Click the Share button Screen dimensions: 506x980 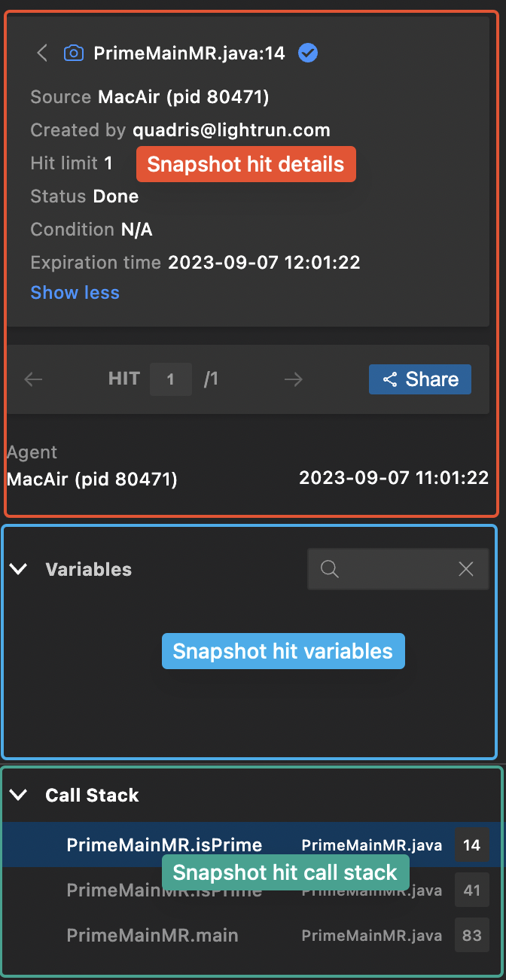click(419, 379)
